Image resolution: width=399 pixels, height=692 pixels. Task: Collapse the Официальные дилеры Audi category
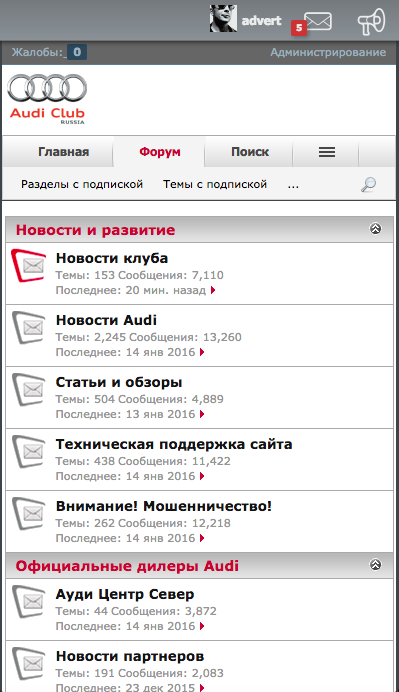[376, 564]
